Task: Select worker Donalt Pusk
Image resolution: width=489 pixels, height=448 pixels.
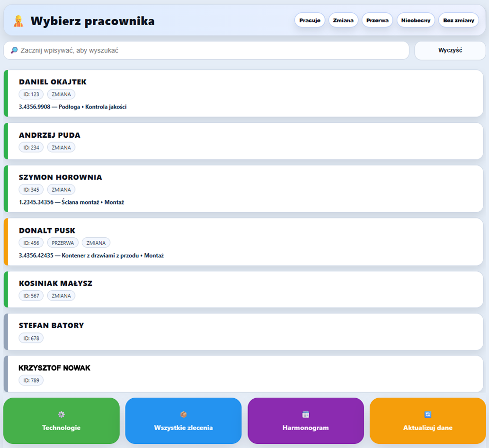Action: 244,242
